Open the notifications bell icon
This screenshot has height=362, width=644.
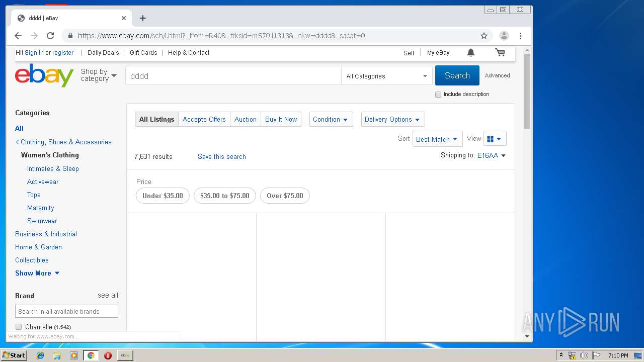pos(471,52)
